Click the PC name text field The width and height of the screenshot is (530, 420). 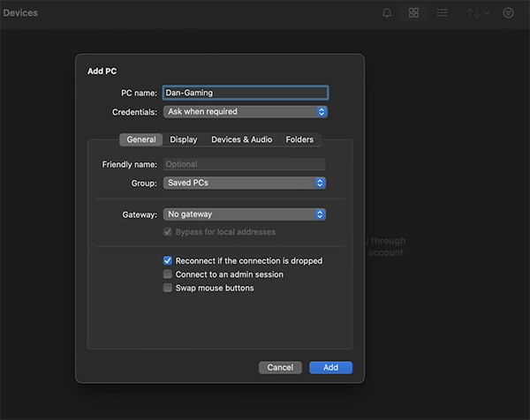point(246,93)
